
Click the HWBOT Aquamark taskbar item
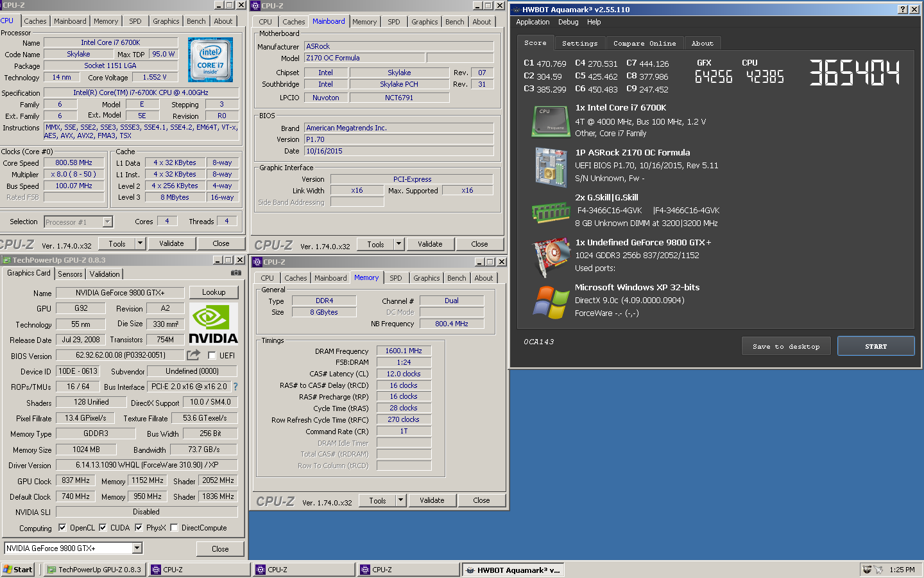(513, 570)
